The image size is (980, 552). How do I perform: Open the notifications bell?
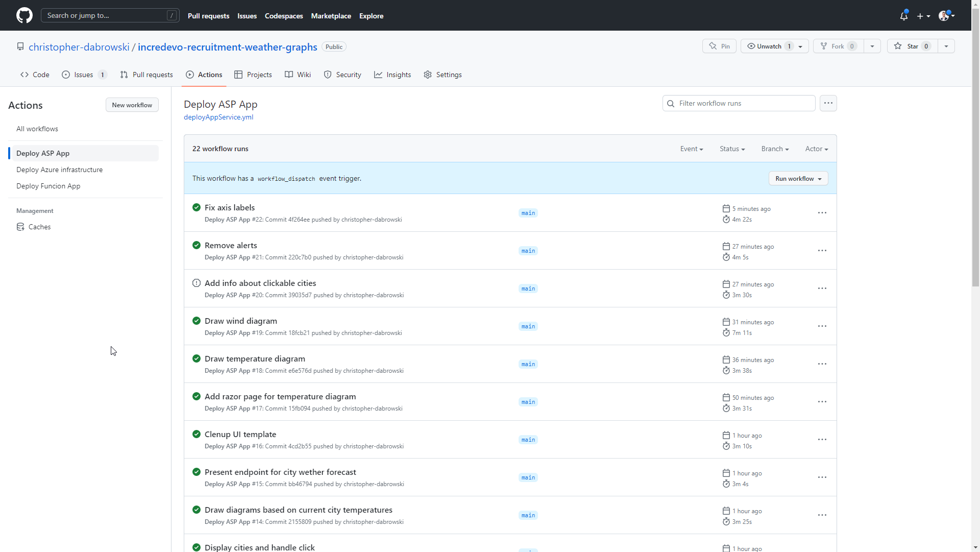click(x=903, y=16)
